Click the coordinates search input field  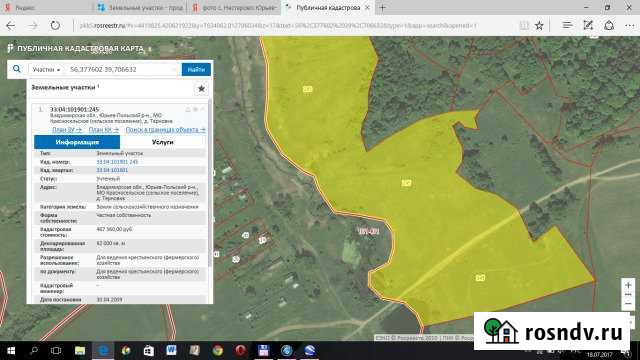[x=122, y=70]
